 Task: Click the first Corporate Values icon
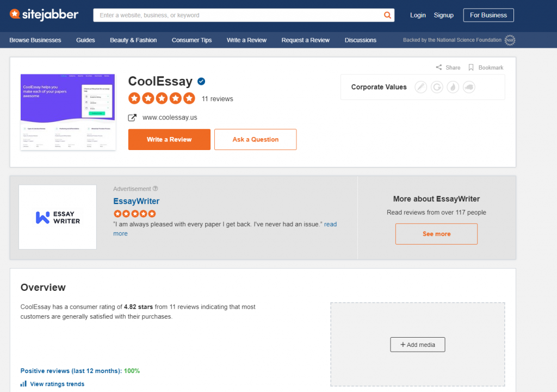coord(420,87)
